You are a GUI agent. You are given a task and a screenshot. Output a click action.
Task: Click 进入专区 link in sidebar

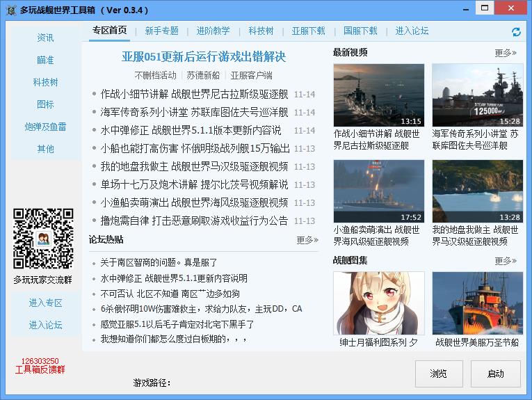45,303
